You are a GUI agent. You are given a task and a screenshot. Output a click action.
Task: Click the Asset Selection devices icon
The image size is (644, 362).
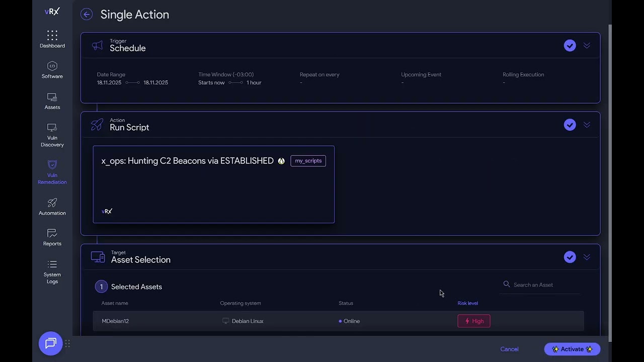click(98, 257)
